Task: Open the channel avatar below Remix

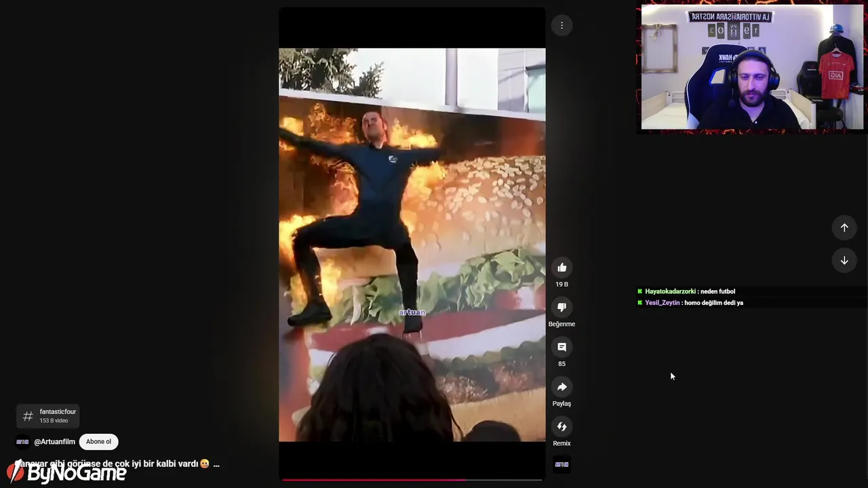Action: click(x=561, y=464)
